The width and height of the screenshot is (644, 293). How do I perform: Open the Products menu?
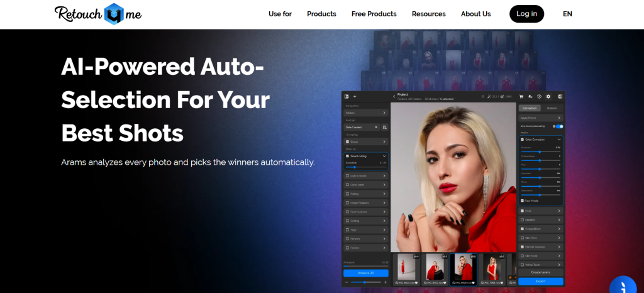(x=321, y=14)
